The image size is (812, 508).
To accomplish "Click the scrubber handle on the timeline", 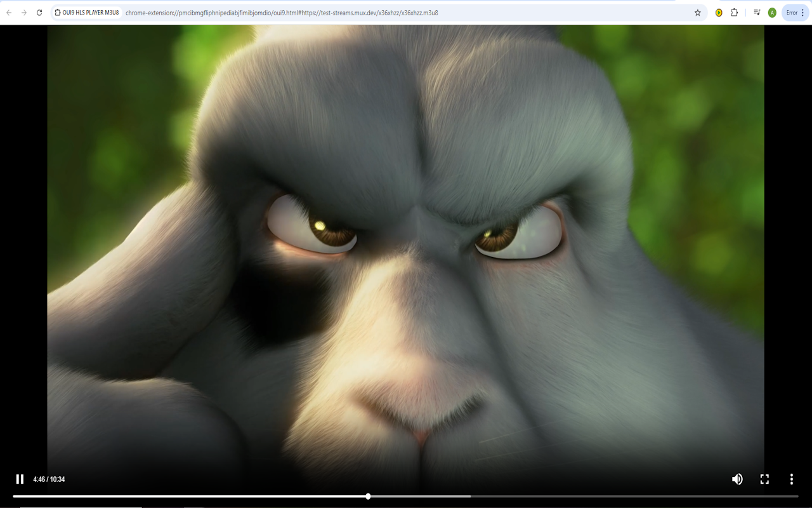I will pos(368,496).
